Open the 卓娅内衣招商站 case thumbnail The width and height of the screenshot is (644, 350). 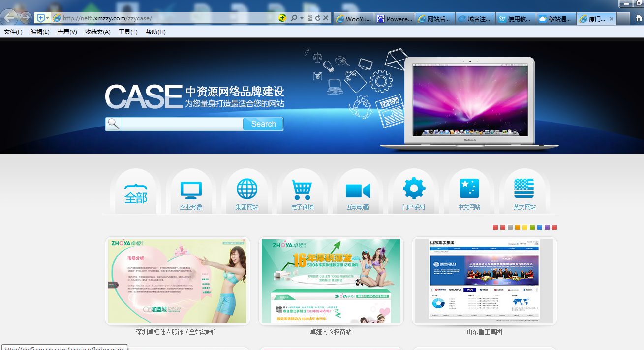click(x=331, y=281)
